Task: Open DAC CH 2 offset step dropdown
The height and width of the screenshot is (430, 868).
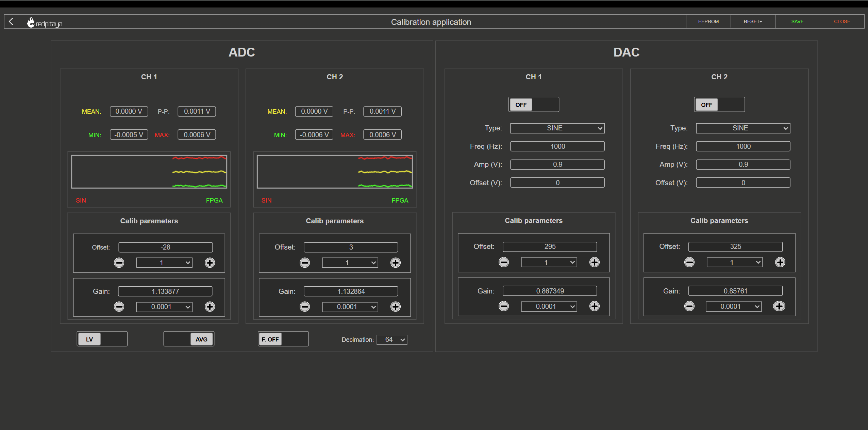Action: click(x=735, y=262)
